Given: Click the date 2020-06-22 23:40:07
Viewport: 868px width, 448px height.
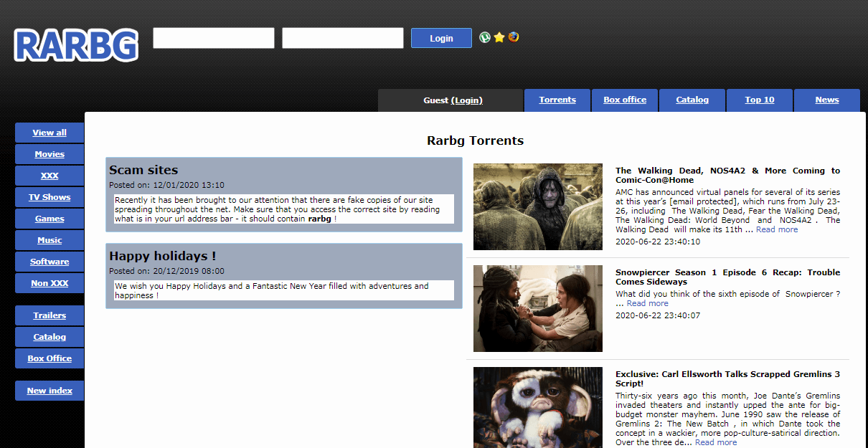Looking at the screenshot, I should 658,315.
